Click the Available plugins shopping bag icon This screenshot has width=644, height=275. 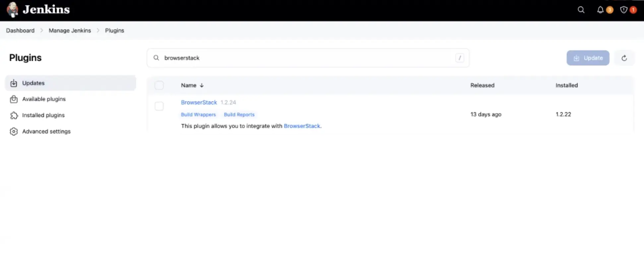tap(14, 99)
